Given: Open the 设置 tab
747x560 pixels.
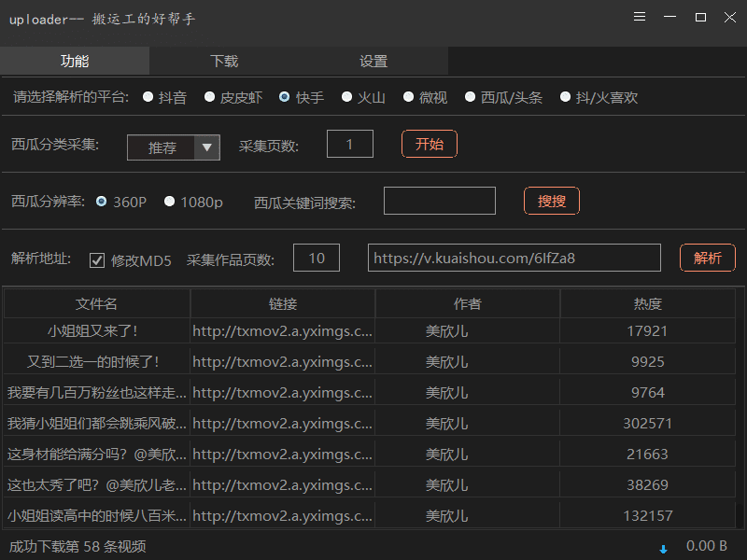Looking at the screenshot, I should [x=373, y=60].
